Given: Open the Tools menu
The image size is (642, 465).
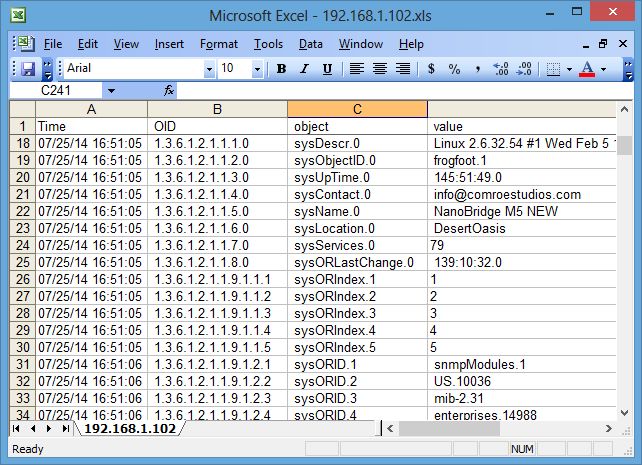Looking at the screenshot, I should point(268,44).
